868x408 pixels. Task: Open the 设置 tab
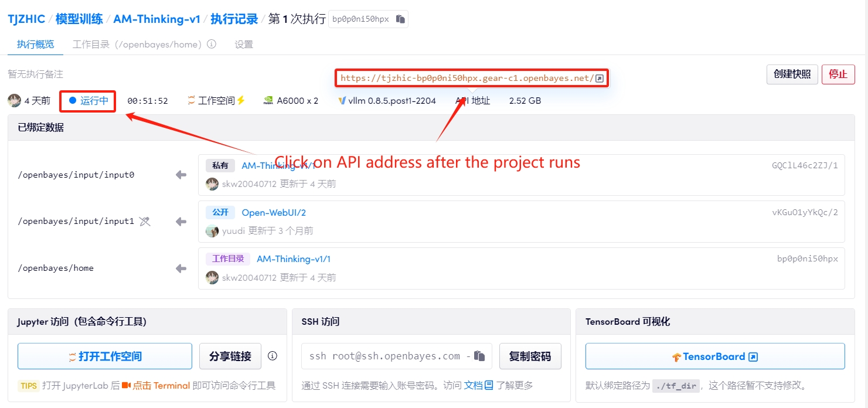pyautogui.click(x=244, y=44)
